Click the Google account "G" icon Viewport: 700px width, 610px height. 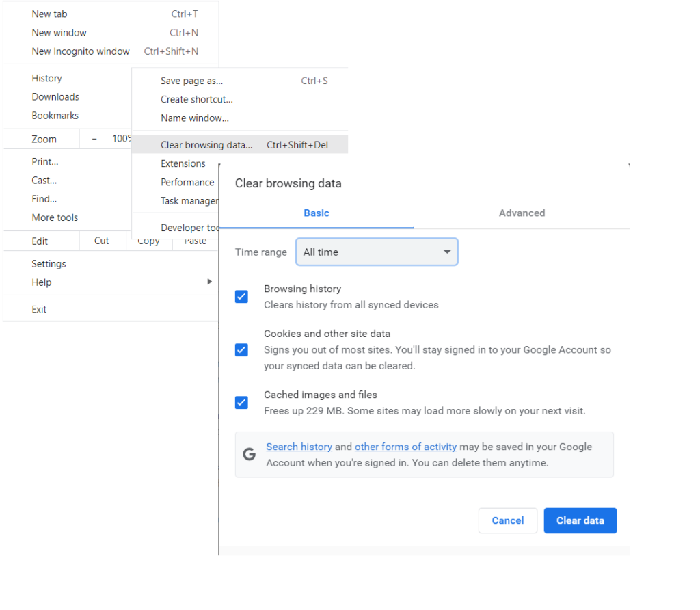[249, 454]
